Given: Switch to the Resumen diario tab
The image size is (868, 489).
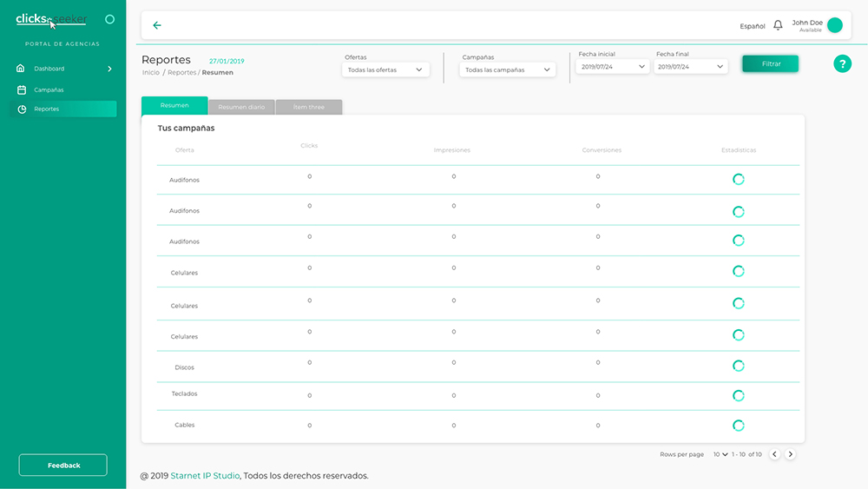Looking at the screenshot, I should click(x=241, y=107).
